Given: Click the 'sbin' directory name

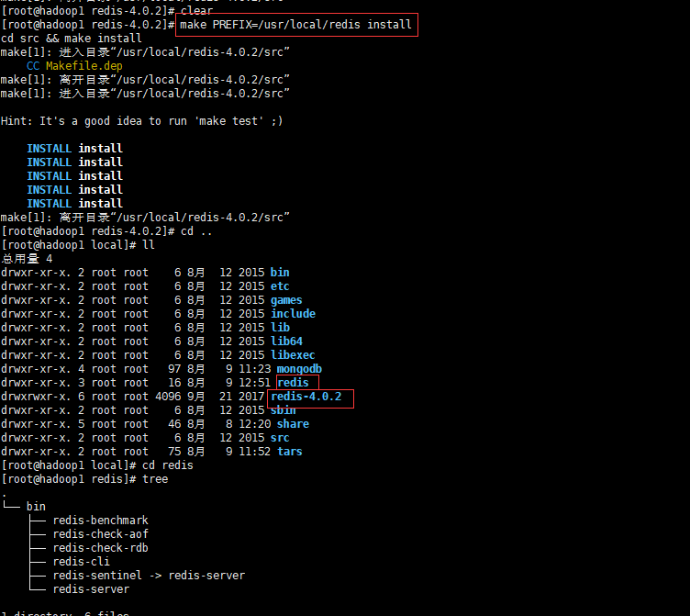Looking at the screenshot, I should (x=283, y=410).
